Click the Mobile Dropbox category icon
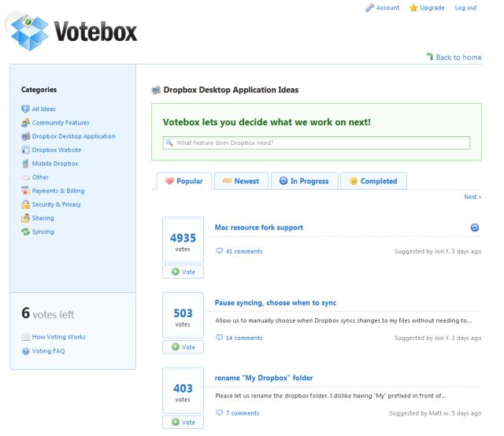Image resolution: width=504 pixels, height=436 pixels. [25, 164]
